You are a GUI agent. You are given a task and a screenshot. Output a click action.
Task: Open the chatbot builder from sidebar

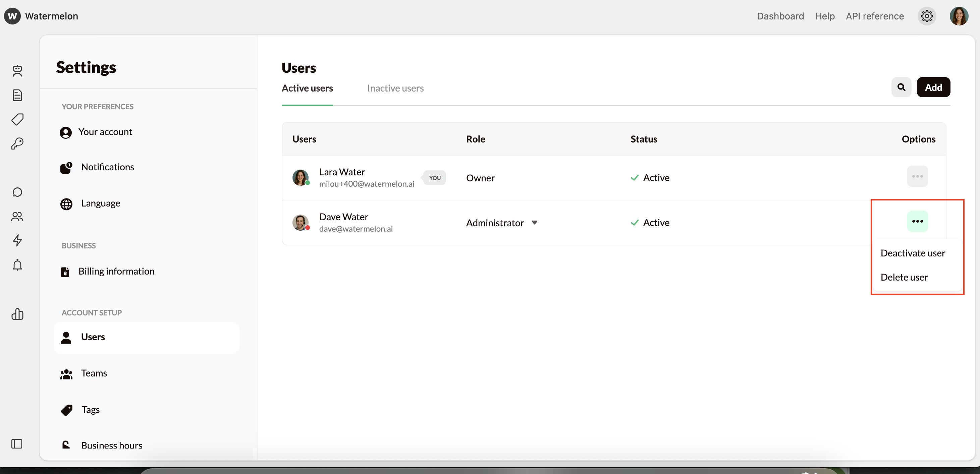(x=17, y=71)
